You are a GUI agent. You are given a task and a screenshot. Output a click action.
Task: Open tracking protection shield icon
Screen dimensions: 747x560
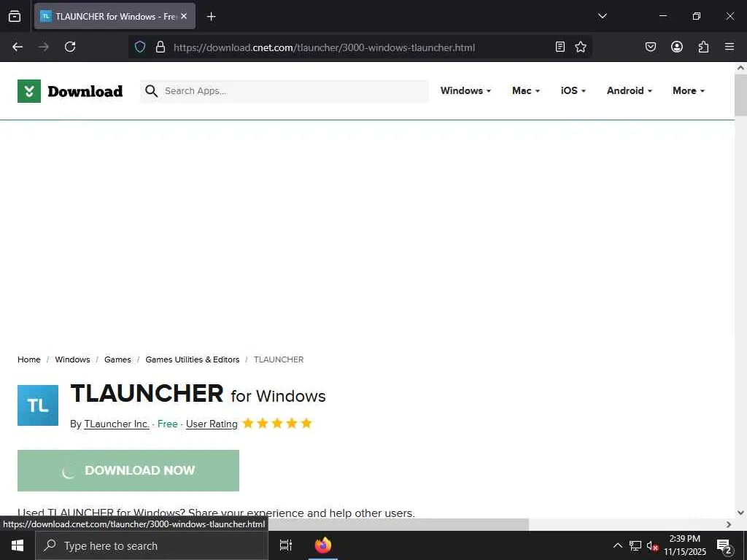[139, 47]
